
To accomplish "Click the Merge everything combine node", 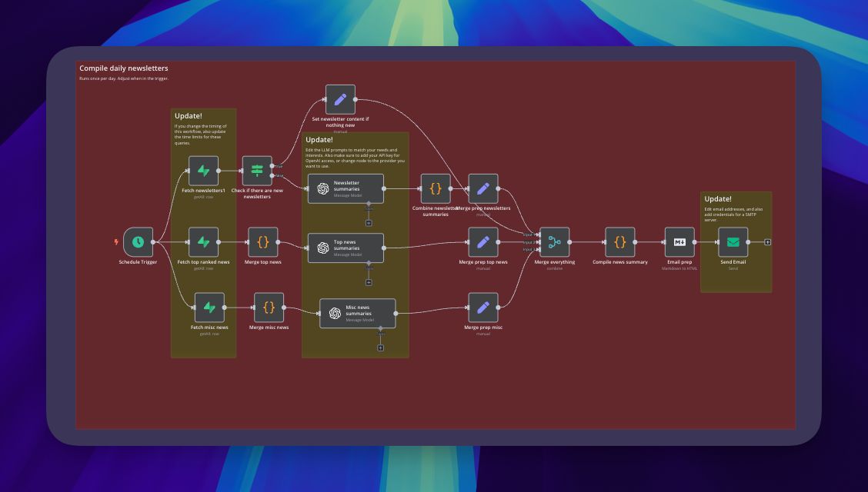I will pyautogui.click(x=555, y=242).
